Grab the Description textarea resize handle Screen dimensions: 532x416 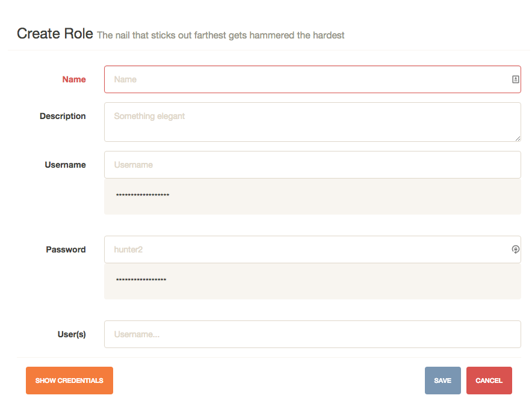tap(518, 138)
